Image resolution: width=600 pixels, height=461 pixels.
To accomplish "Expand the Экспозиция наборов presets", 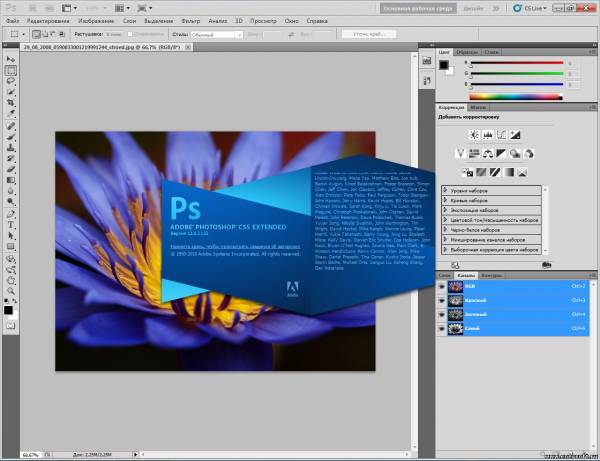I will point(445,210).
